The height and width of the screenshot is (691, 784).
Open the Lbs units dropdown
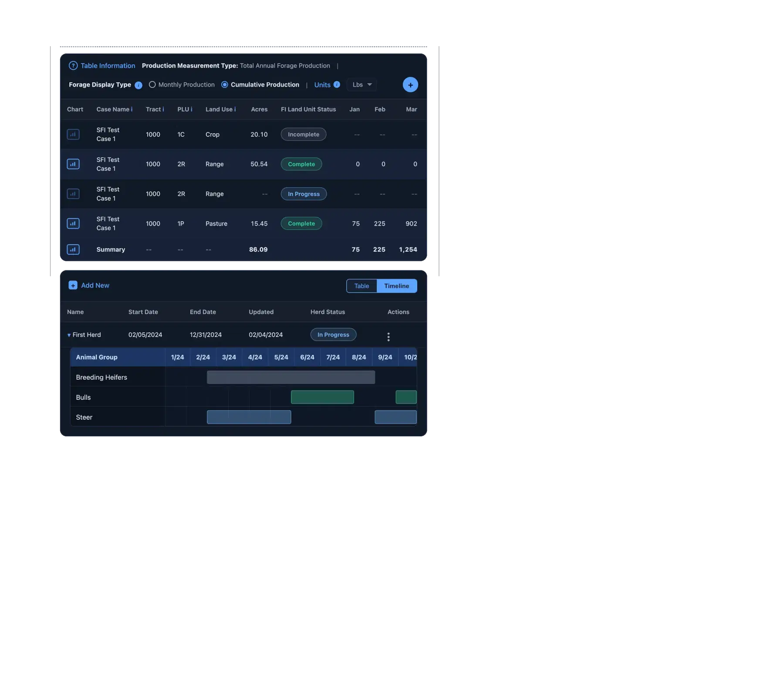tap(362, 85)
